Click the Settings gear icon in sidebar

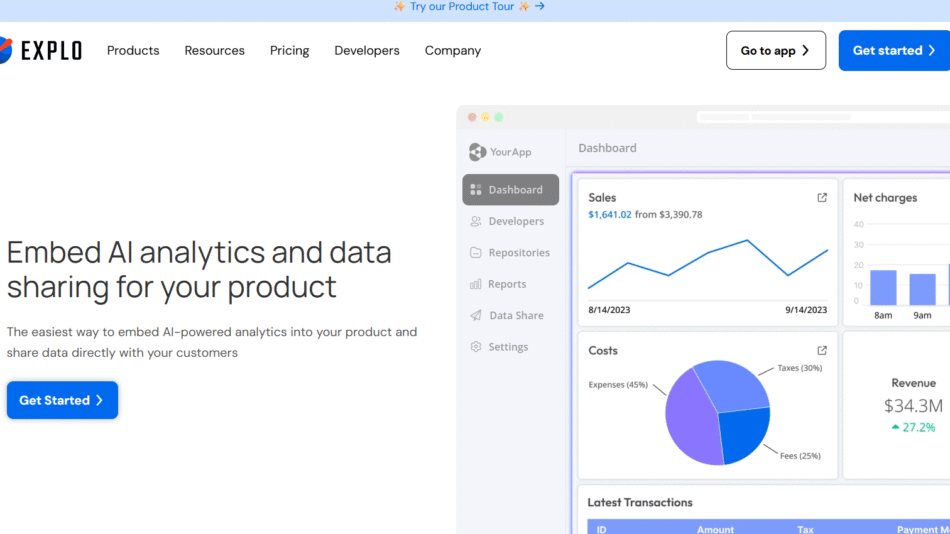coord(476,347)
